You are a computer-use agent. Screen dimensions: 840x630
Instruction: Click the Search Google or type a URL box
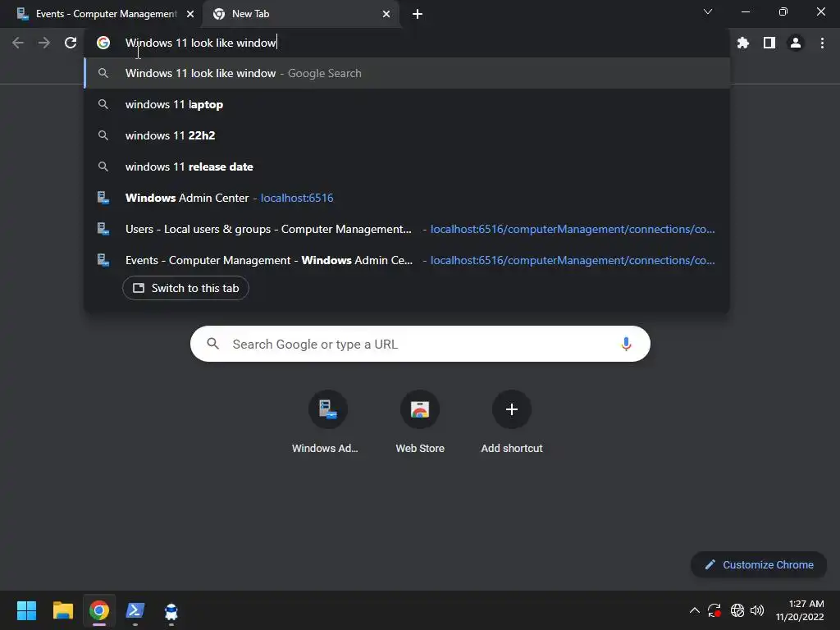point(420,344)
